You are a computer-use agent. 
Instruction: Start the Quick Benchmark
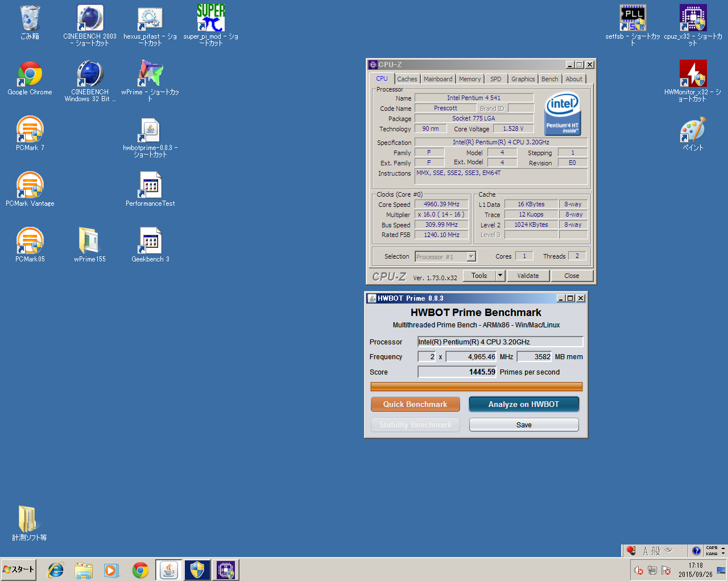(415, 404)
